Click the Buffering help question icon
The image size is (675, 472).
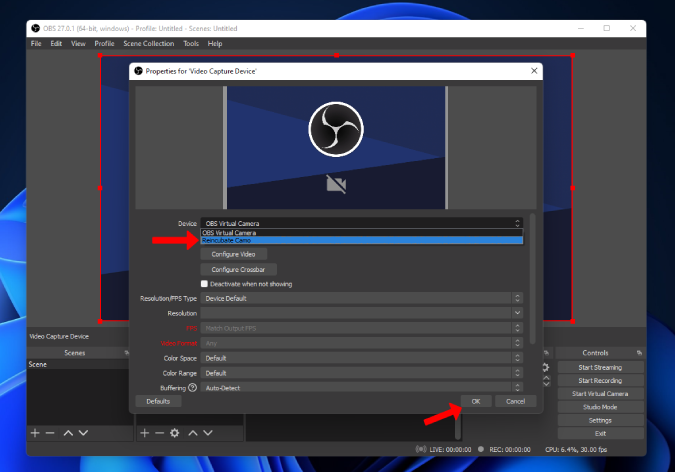click(192, 388)
